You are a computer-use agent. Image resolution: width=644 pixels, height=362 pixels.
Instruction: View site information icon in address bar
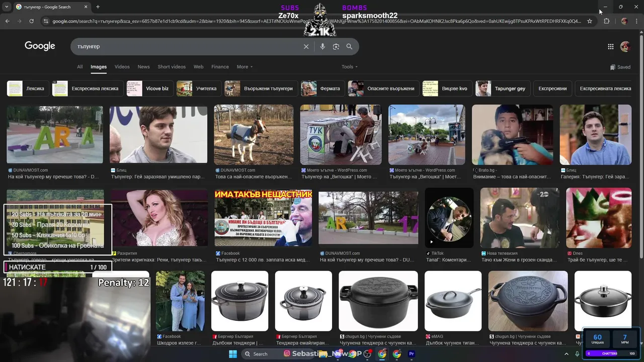(46, 21)
